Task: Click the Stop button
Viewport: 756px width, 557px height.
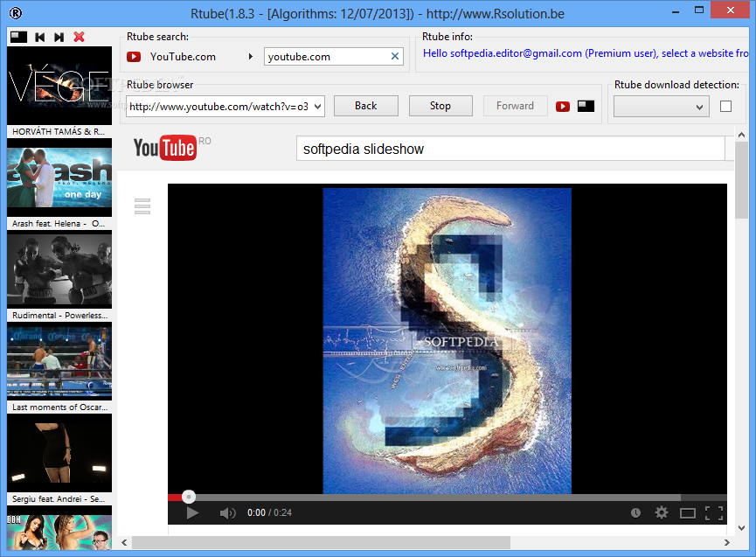Action: [440, 106]
